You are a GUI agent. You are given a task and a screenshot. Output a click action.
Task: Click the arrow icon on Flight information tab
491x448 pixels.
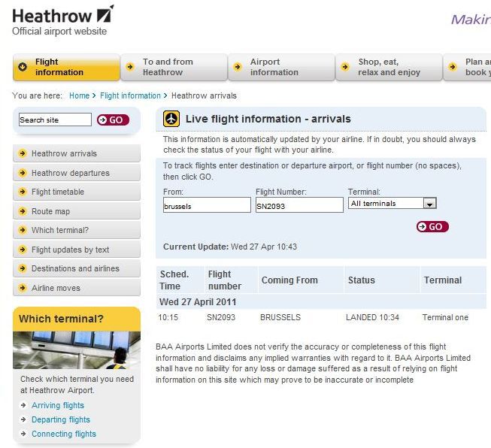point(23,67)
